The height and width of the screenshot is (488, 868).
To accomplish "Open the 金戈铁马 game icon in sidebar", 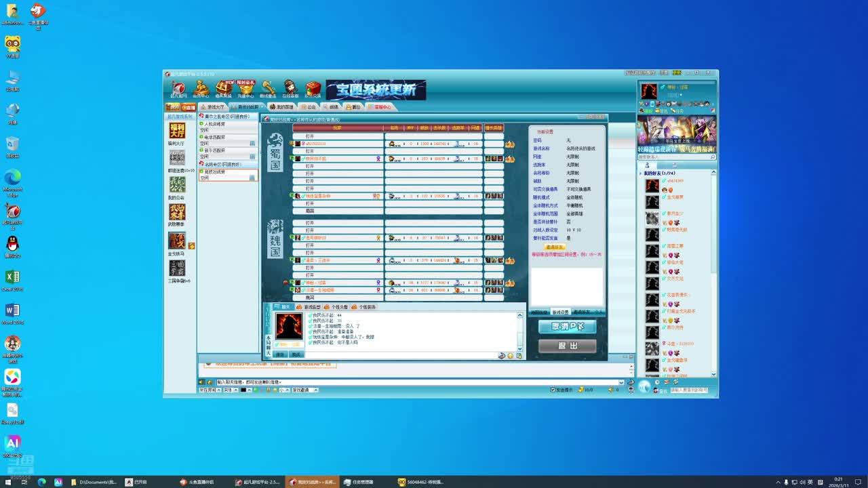I will 177,241.
